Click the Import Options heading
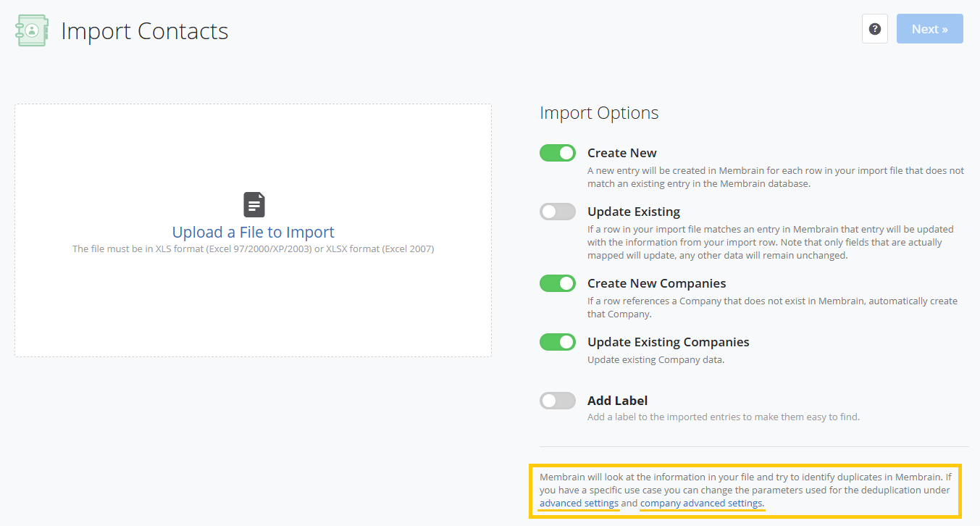The image size is (980, 526). [598, 112]
